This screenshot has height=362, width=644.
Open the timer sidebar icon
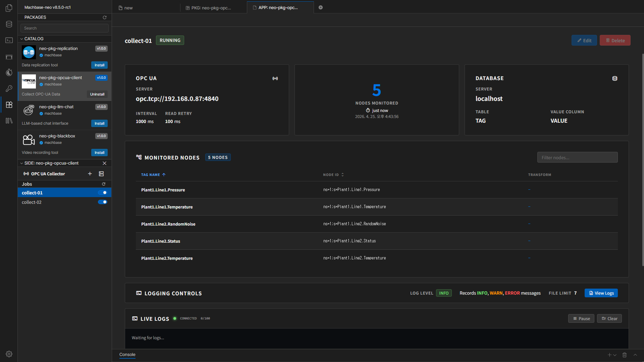tap(9, 72)
